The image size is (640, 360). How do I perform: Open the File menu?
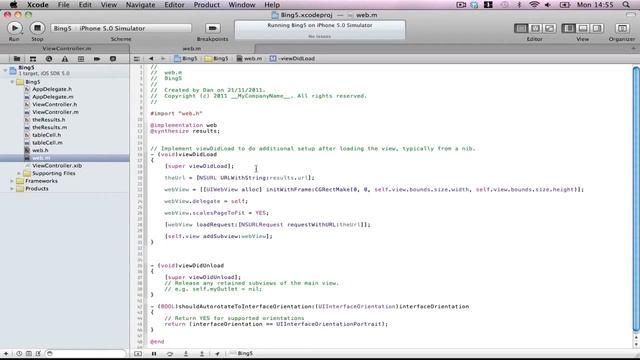(x=63, y=5)
